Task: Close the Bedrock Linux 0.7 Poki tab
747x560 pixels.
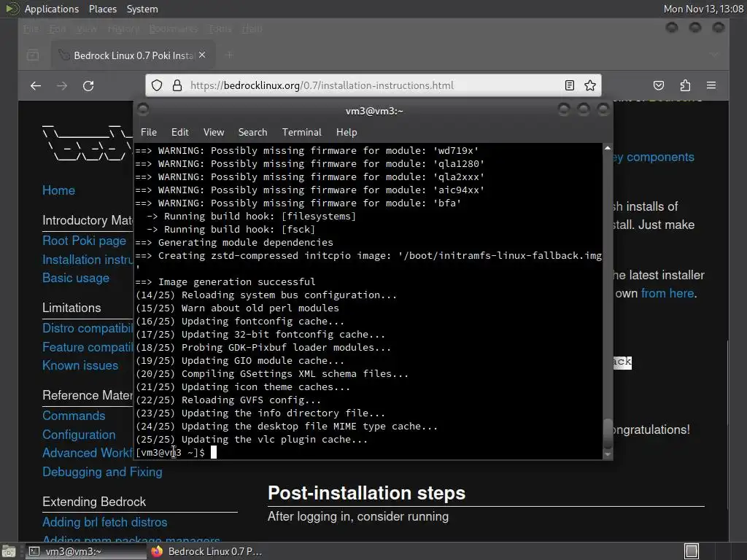Action: point(202,55)
